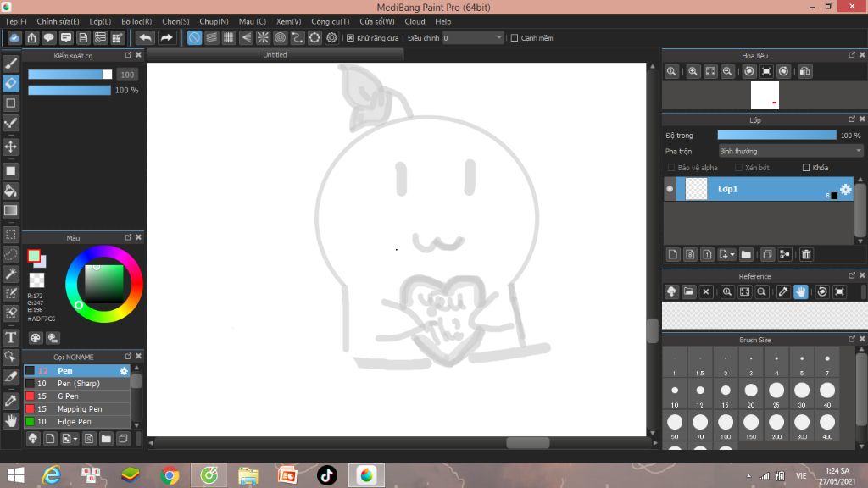The image size is (868, 488).
Task: Select the Pen (Sharp) brush
Action: 77,384
